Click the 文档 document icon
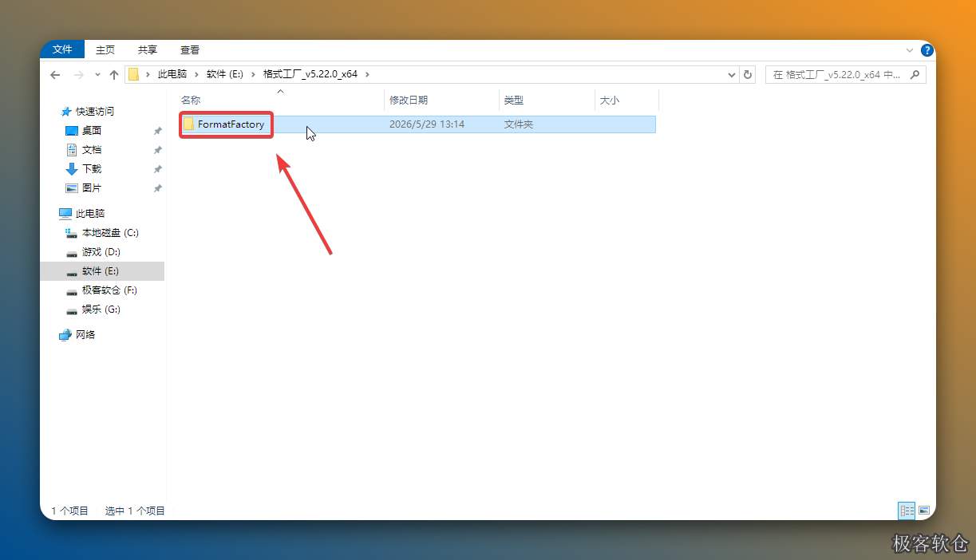Screen dimensions: 976x560 pyautogui.click(x=72, y=150)
